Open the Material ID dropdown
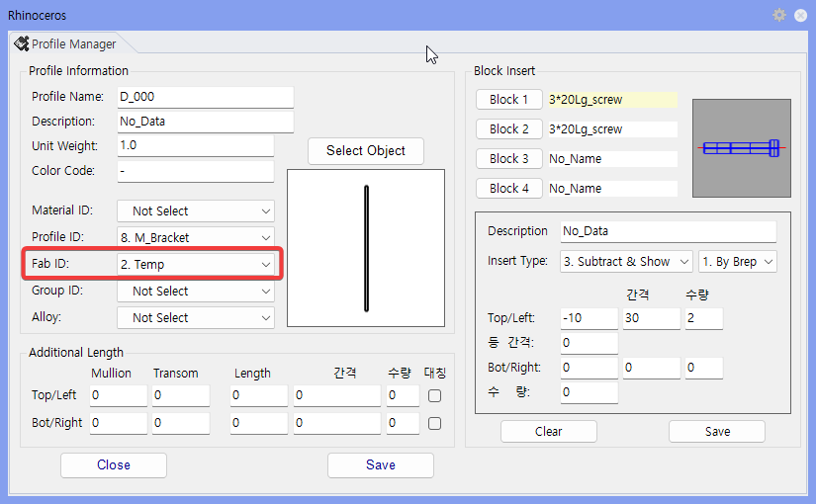 pyautogui.click(x=196, y=211)
